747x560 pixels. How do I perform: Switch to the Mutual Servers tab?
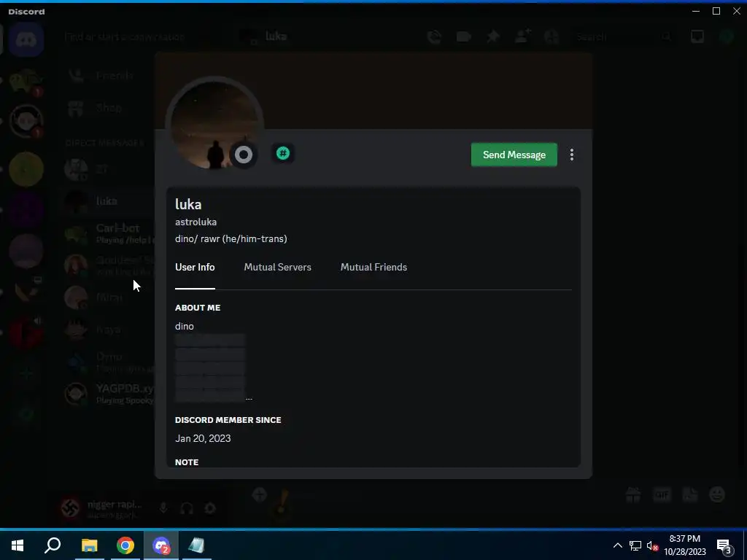(278, 267)
